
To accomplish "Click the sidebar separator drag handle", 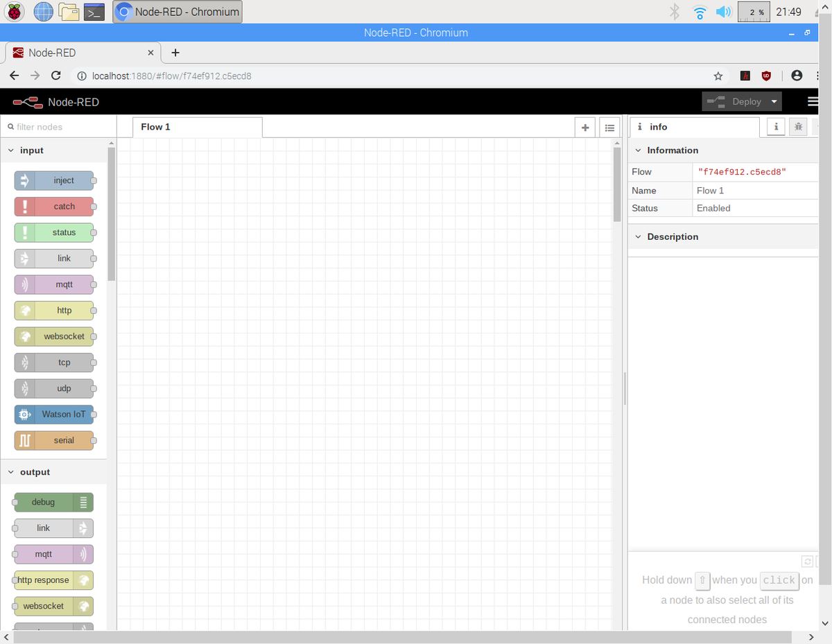I will click(625, 389).
